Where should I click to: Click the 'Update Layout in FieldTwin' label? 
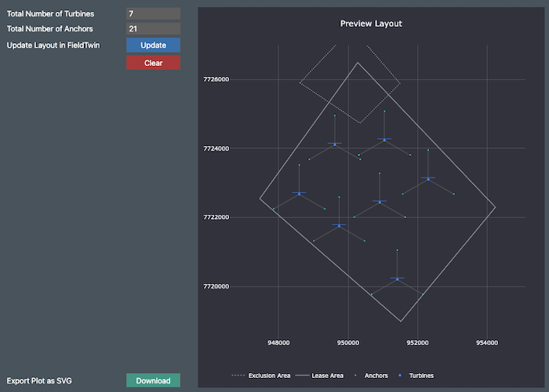click(x=53, y=45)
